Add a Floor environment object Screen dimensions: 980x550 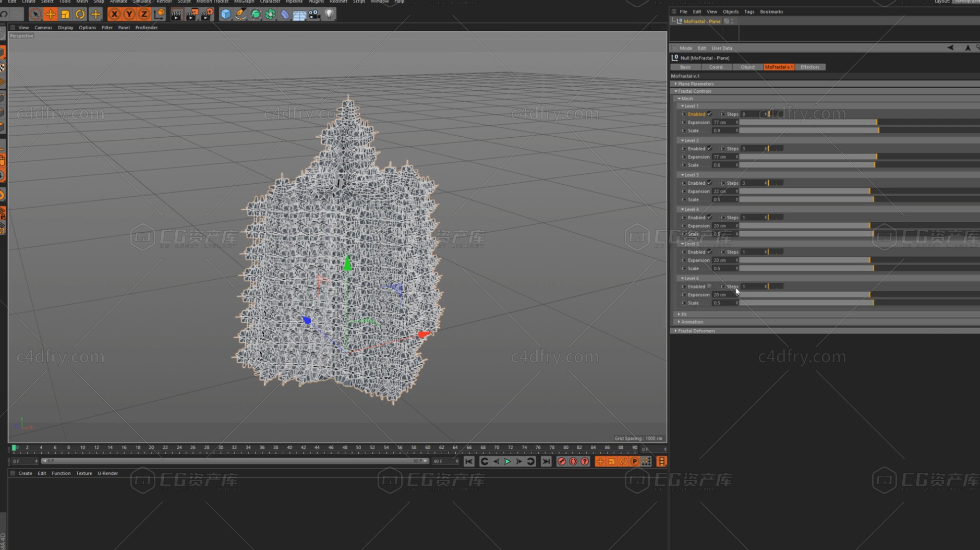pos(299,14)
